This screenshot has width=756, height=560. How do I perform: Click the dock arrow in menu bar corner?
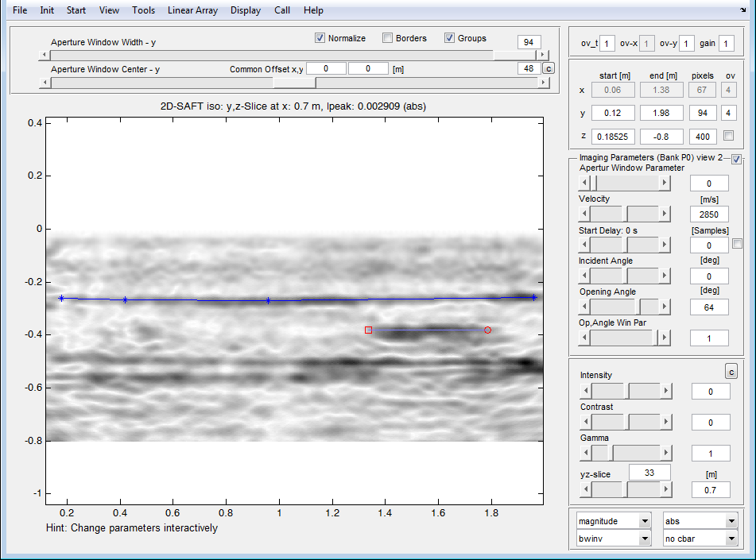tap(743, 10)
